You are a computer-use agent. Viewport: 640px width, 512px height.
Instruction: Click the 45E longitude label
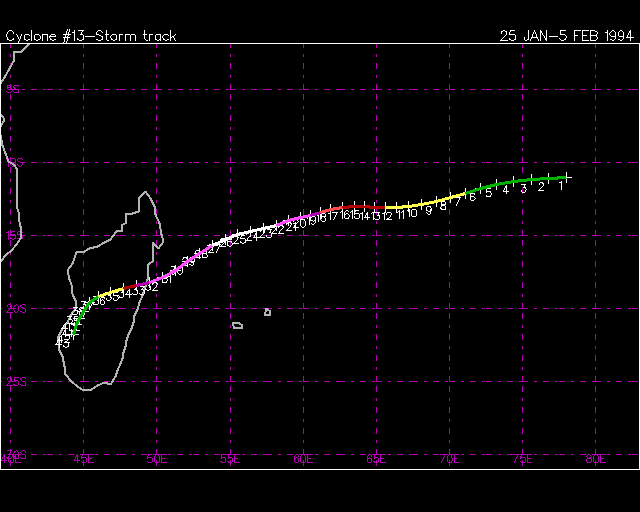(x=84, y=460)
